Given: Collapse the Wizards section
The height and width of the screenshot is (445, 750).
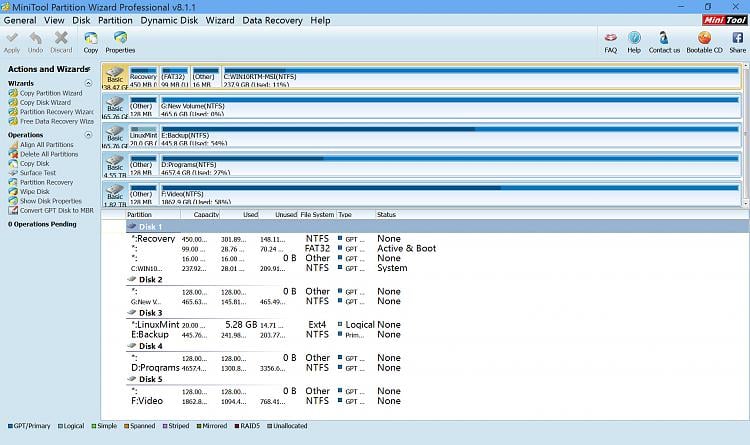Looking at the screenshot, I should (x=88, y=83).
